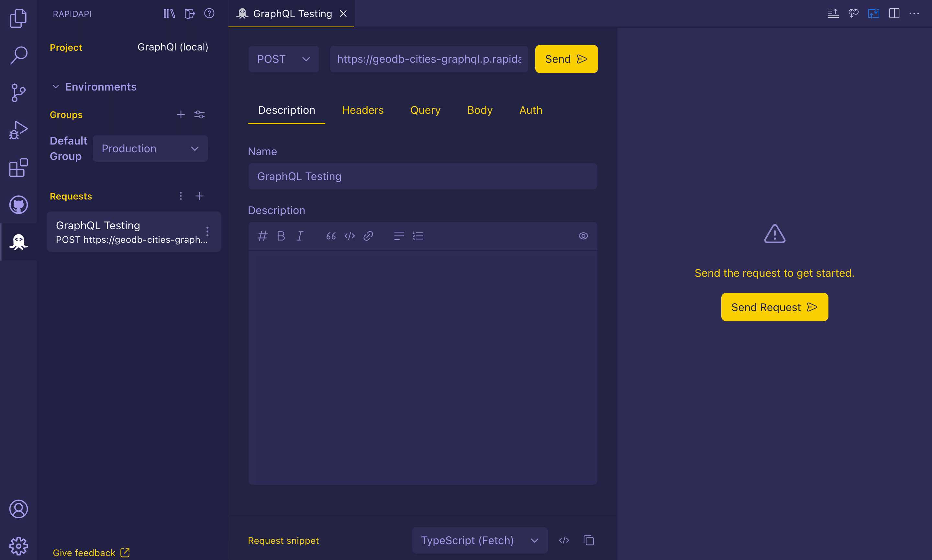Select the RapidAPI octopus sidebar icon
The height and width of the screenshot is (560, 932).
18,242
